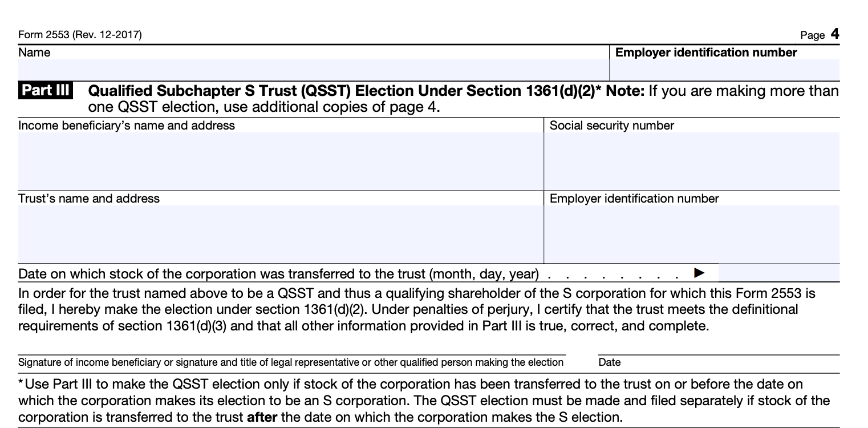868x428 pixels.
Task: Click the stock transfer date field
Action: [778, 273]
